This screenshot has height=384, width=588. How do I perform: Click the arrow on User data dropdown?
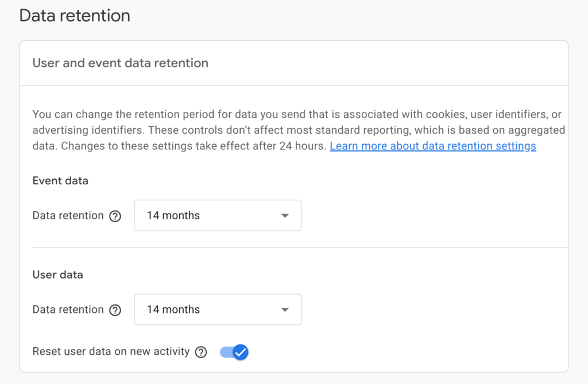284,310
